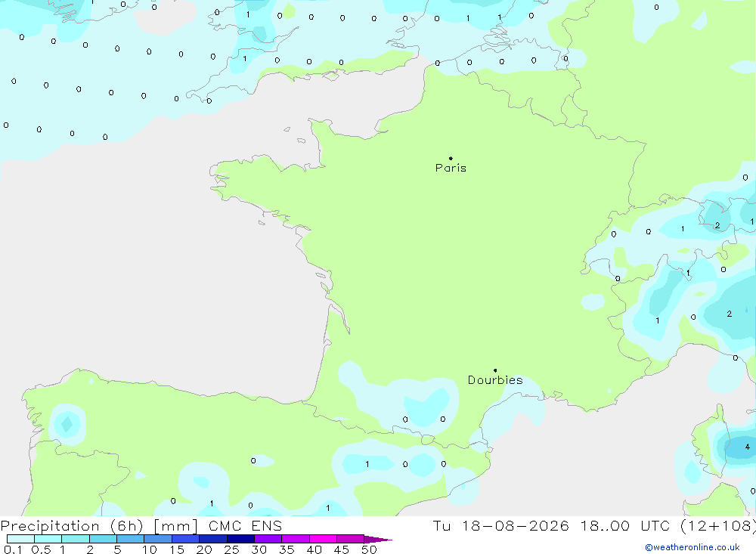Click the legend value '30'

pyautogui.click(x=259, y=549)
